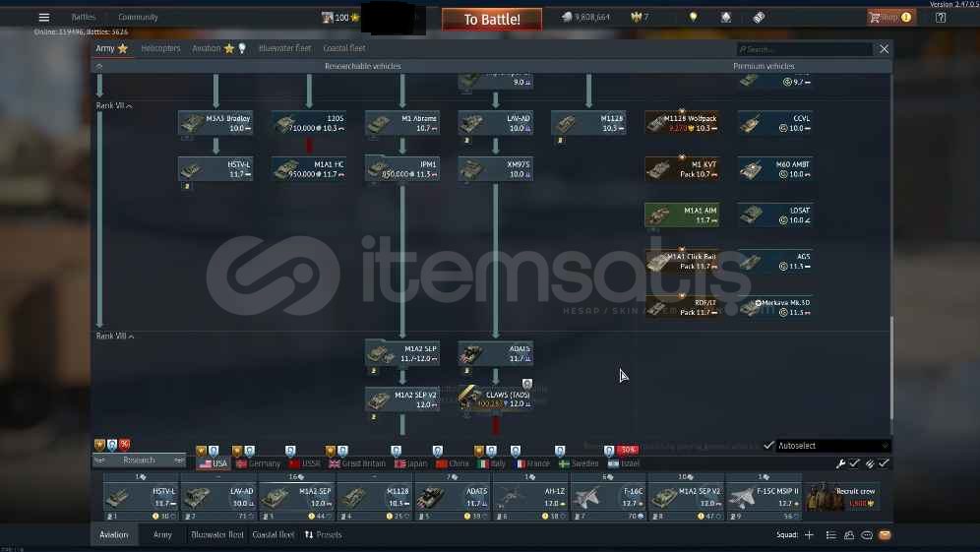Select the M1A1 AIM premium vehicle

[x=682, y=215]
